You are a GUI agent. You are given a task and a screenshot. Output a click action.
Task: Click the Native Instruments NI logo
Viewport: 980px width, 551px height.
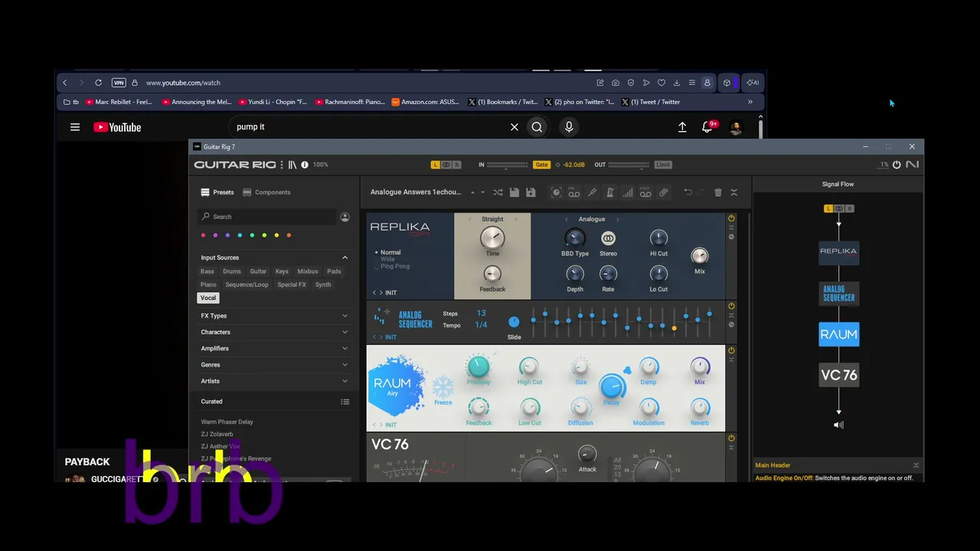[x=912, y=165]
